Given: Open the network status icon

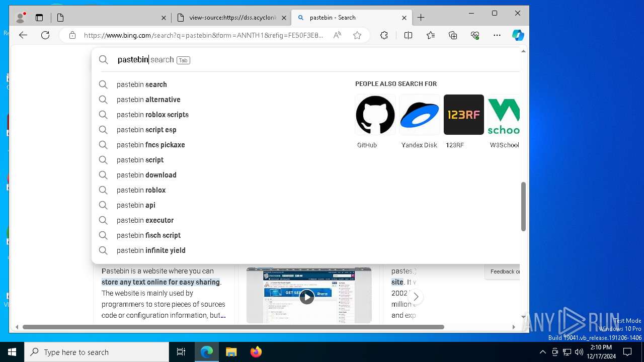Looking at the screenshot, I should (x=567, y=352).
